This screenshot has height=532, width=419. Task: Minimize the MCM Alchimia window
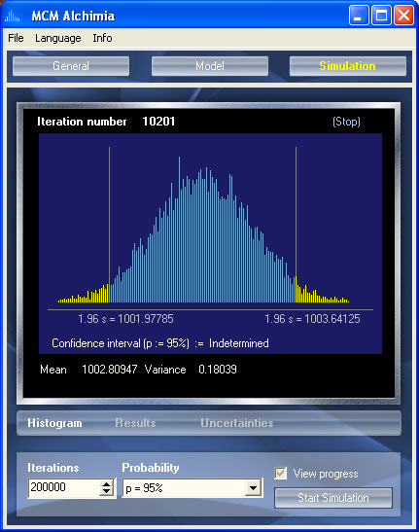pos(359,16)
